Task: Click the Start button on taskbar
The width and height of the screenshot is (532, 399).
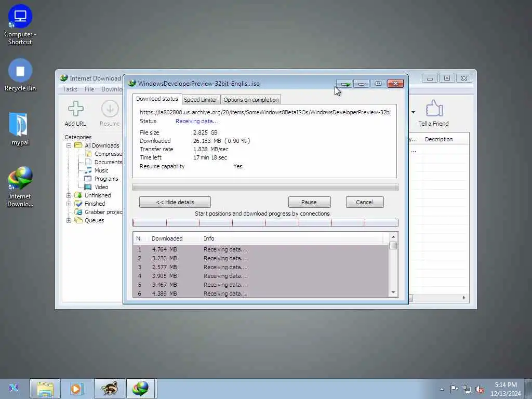Action: click(x=14, y=388)
